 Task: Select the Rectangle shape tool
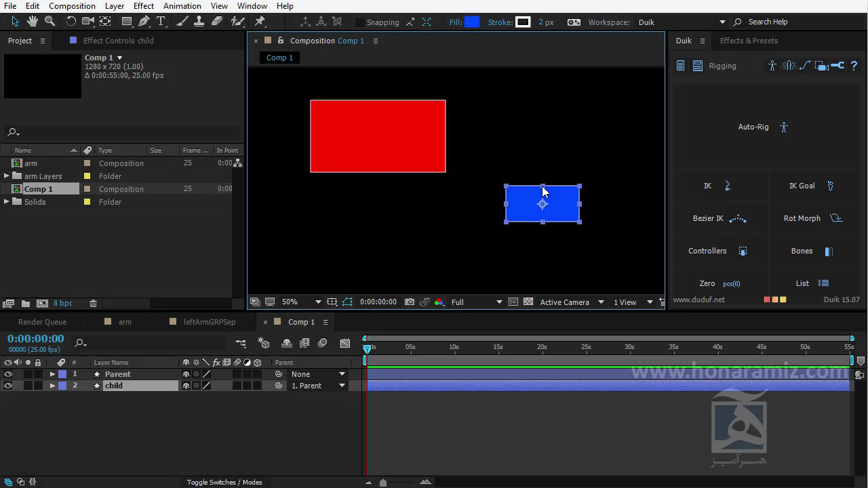[127, 22]
